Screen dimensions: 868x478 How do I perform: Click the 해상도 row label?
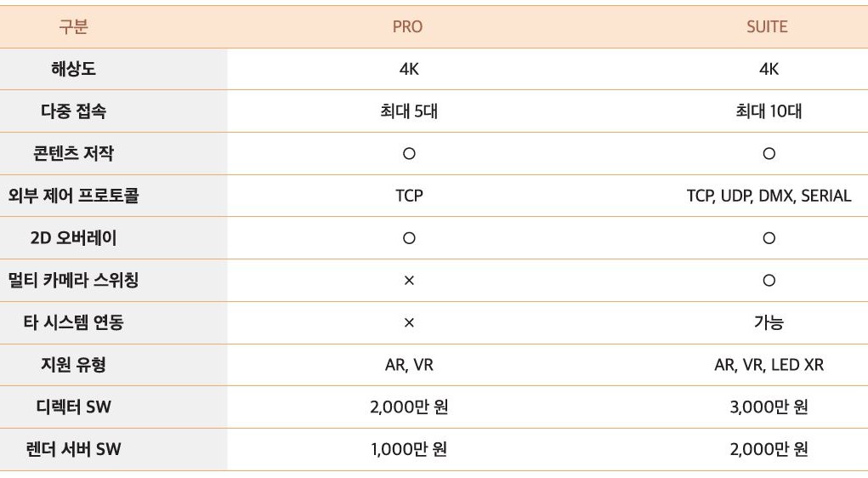pyautogui.click(x=73, y=70)
